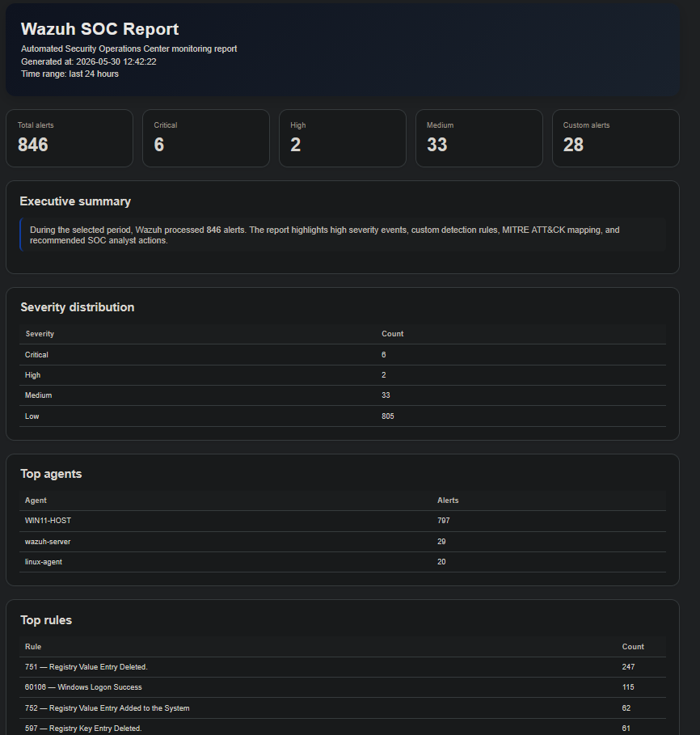Viewport: 700px width, 735px height.
Task: Click the Agent column header
Action: click(x=36, y=501)
